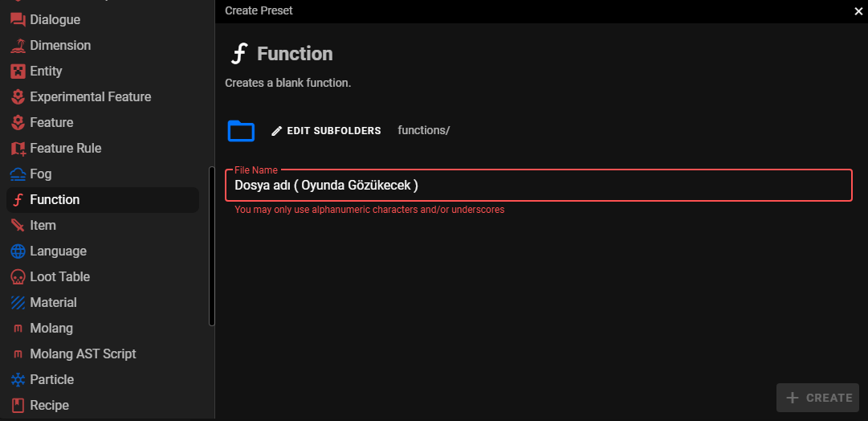Screen dimensions: 868x421
Task: Click the preset list scrollbar
Action: [212, 245]
